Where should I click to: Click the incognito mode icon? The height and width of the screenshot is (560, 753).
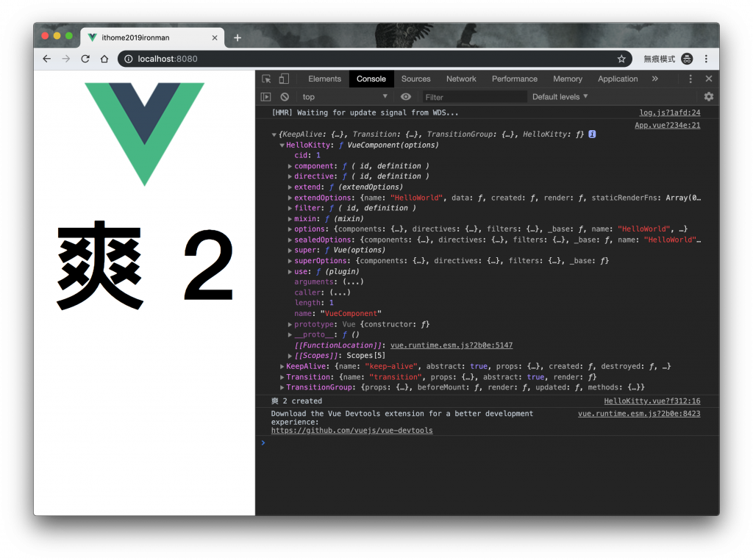(688, 59)
